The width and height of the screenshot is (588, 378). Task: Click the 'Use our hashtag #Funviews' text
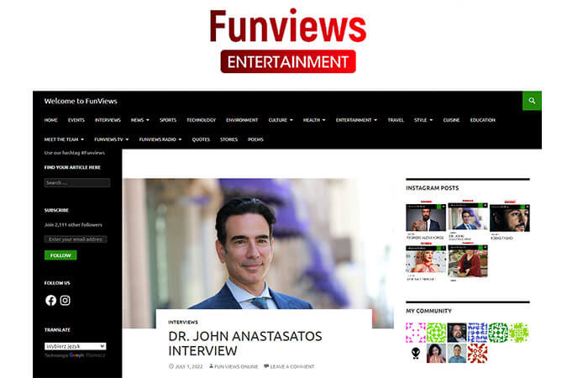click(74, 153)
